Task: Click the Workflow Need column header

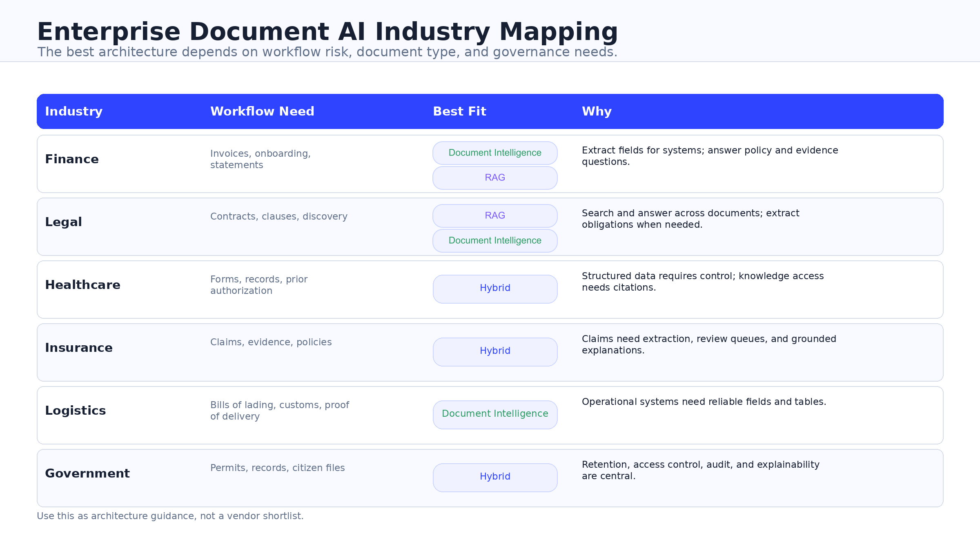Action: click(262, 111)
